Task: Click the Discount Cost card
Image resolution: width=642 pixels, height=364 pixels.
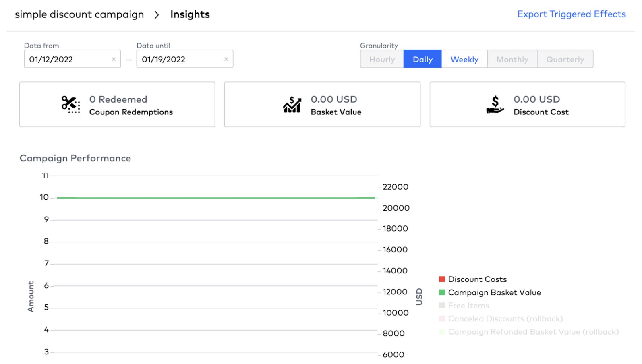Action: click(527, 104)
